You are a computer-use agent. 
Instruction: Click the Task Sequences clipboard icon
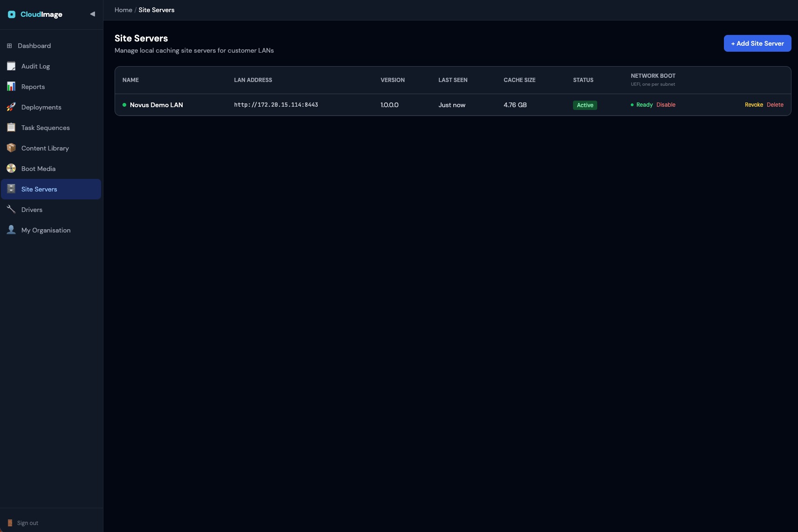11,128
